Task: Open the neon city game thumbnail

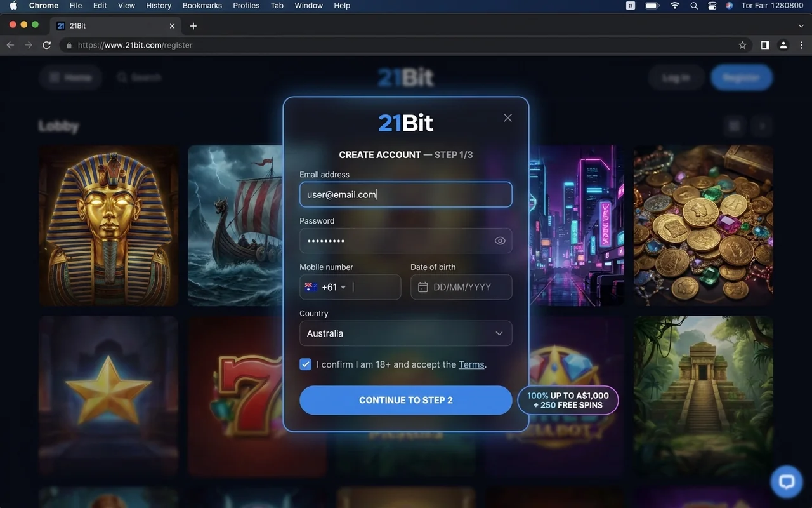Action: click(577, 225)
